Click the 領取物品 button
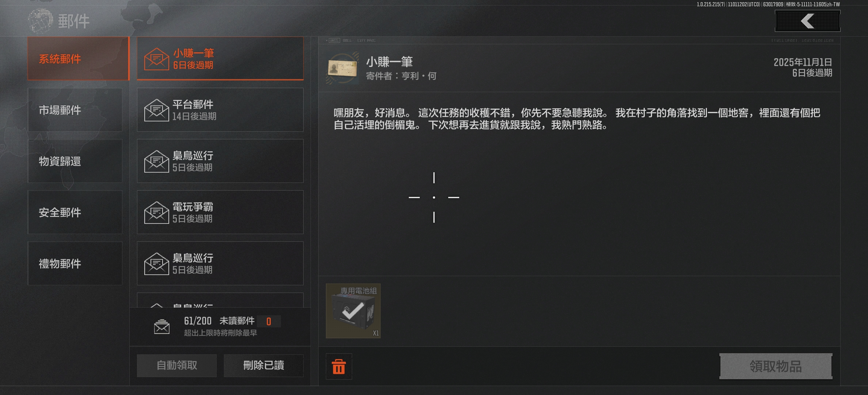Viewport: 868px width, 395px height. [x=776, y=366]
